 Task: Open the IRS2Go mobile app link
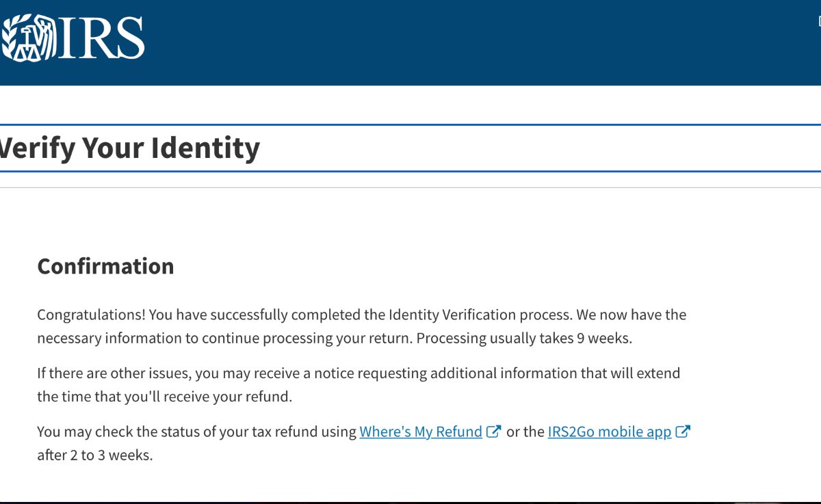[609, 432]
